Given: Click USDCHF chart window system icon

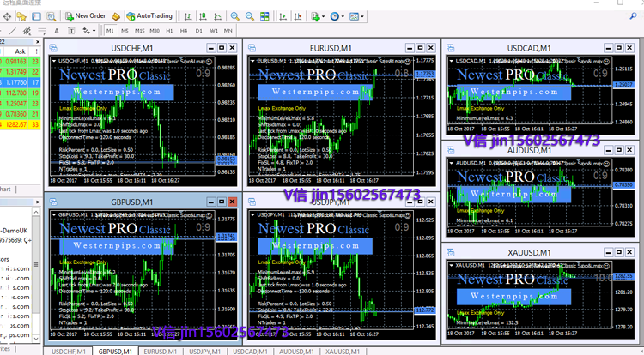Looking at the screenshot, I should tap(53, 48).
